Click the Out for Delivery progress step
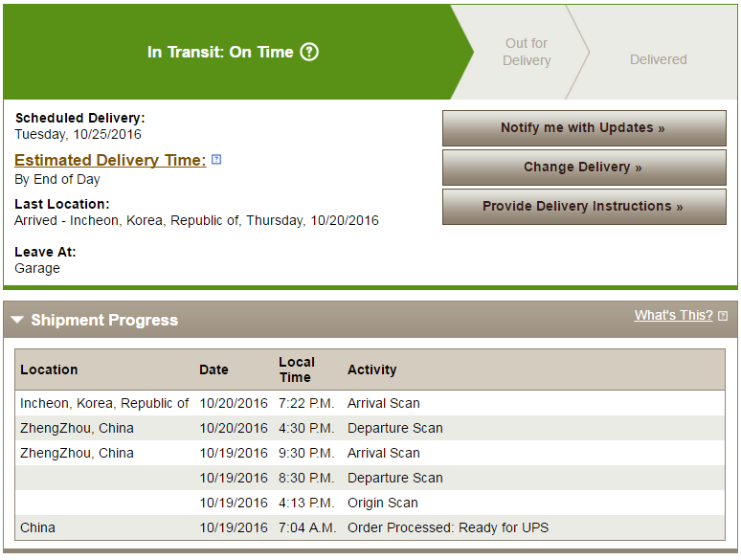 click(527, 52)
